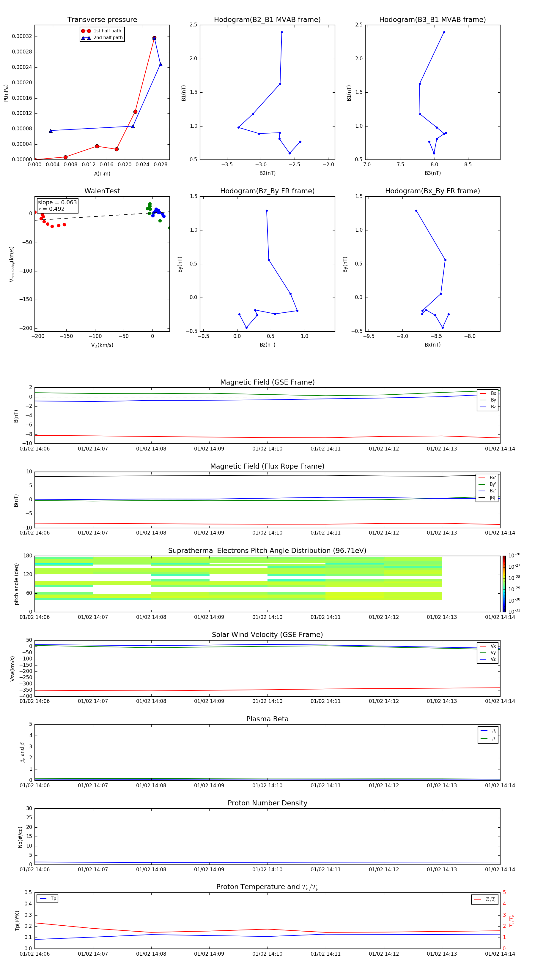Image resolution: width=535 pixels, height=980 pixels.
Task: Click the 'Bz(nT)' axis label
Action: (267, 345)
